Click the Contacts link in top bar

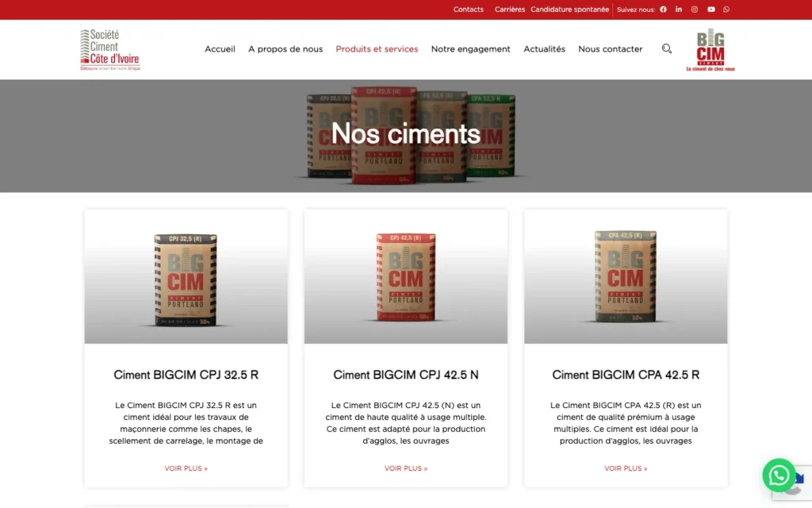coord(468,10)
